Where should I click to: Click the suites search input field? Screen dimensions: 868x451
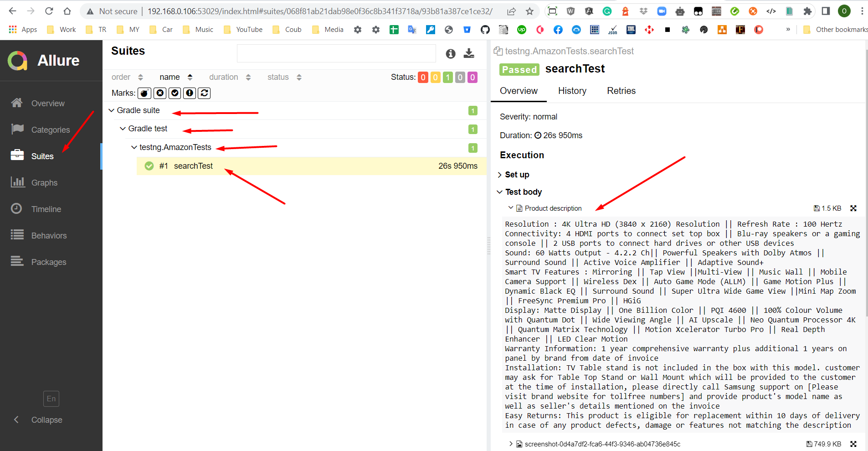(336, 53)
